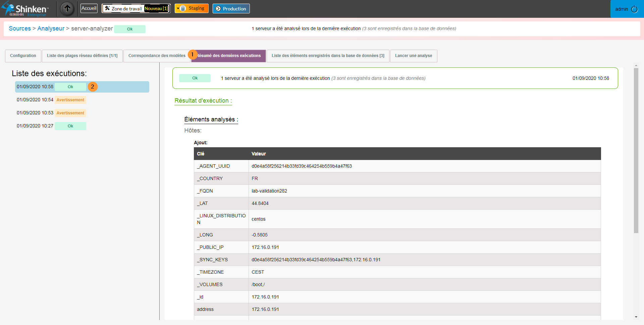This screenshot has height=325, width=644.
Task: Click the tools icon in Zone de travail
Action: pos(107,8)
